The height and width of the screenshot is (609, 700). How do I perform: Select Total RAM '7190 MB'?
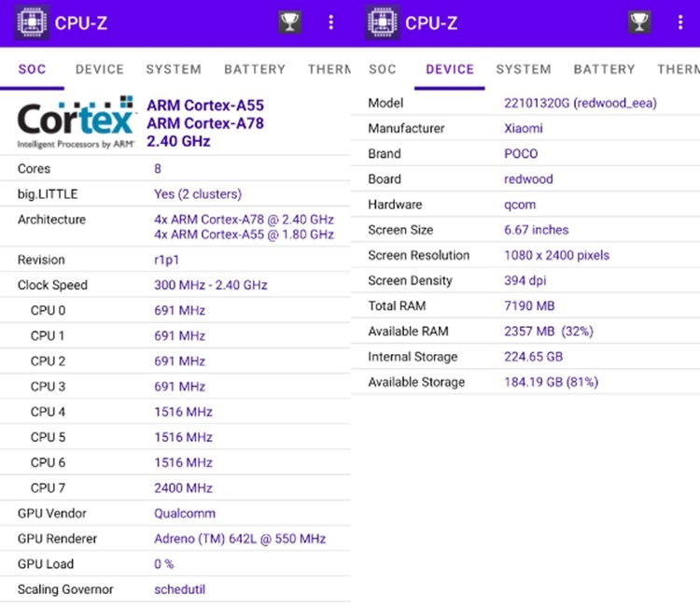[529, 305]
